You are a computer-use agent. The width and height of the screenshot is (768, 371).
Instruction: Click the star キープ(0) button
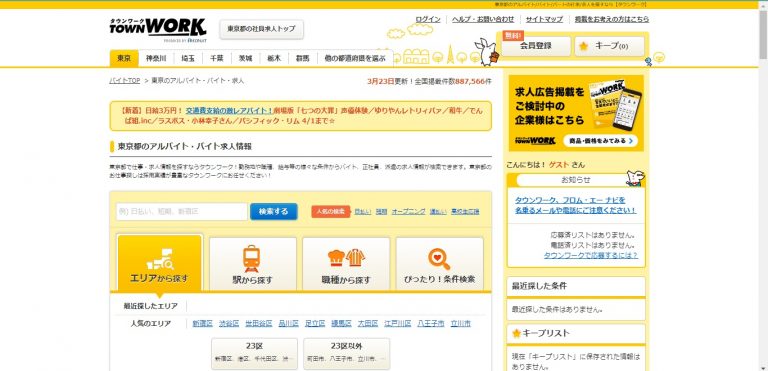(x=609, y=46)
